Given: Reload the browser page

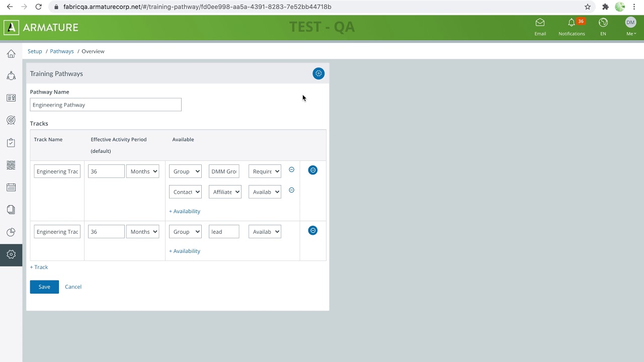Looking at the screenshot, I should [x=39, y=7].
